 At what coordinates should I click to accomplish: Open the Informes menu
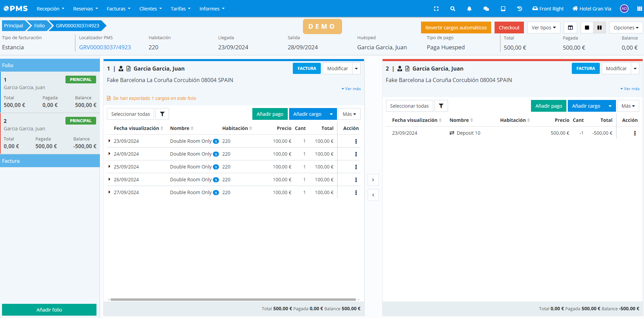212,9
